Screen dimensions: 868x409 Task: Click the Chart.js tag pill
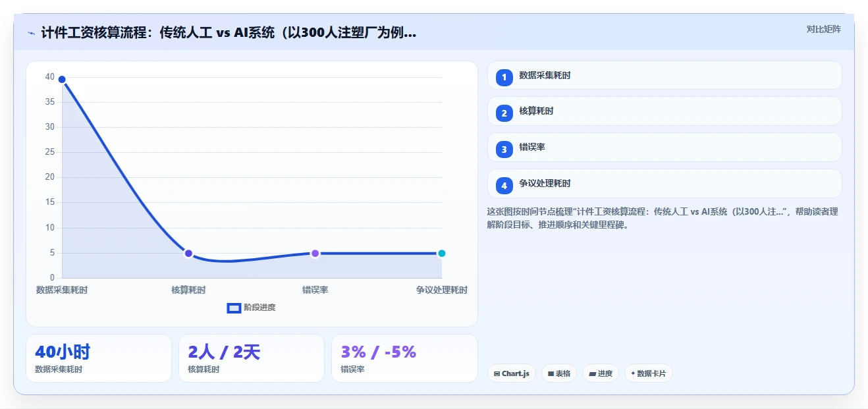click(512, 373)
